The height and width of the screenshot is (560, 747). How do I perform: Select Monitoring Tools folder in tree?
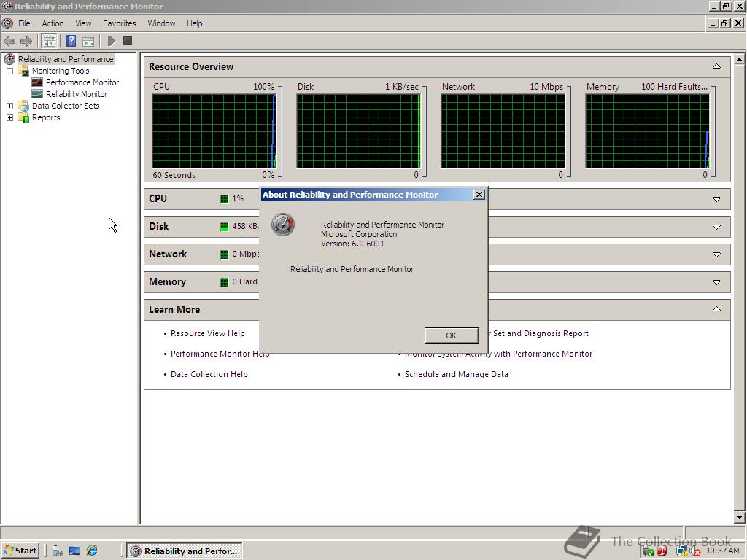coord(61,71)
